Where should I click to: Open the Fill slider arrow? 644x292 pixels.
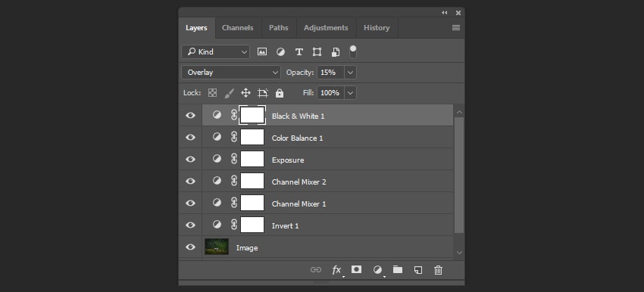pyautogui.click(x=350, y=93)
